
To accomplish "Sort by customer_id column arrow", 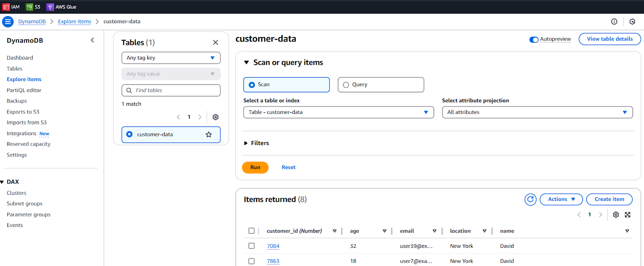I will [x=334, y=231].
